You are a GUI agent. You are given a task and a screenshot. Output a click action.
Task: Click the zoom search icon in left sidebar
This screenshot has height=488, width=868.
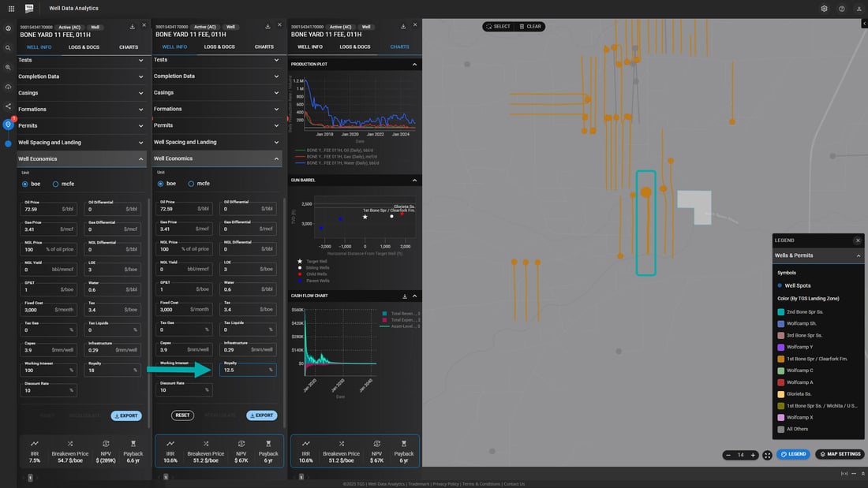coord(8,68)
